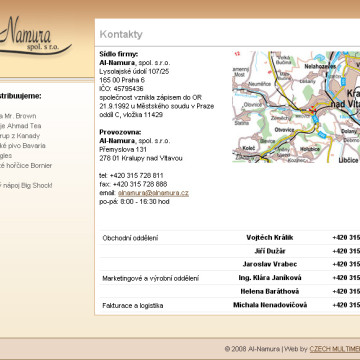Click the Fakturace a logistika label
The height and width of the screenshot is (360, 360).
(133, 306)
